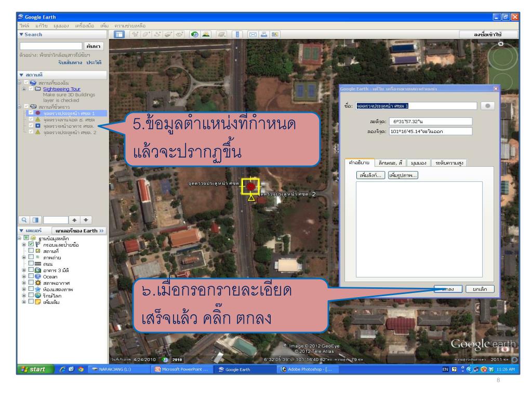Click View in Google Maps toolbar icon
Viewport: 532px width, 399px height.
(x=275, y=34)
